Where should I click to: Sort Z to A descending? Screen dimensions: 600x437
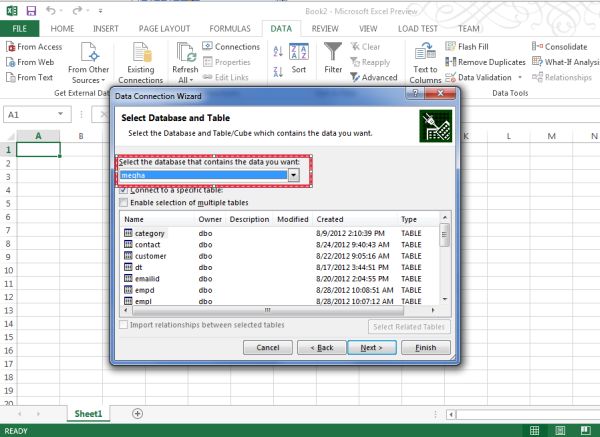(x=278, y=71)
